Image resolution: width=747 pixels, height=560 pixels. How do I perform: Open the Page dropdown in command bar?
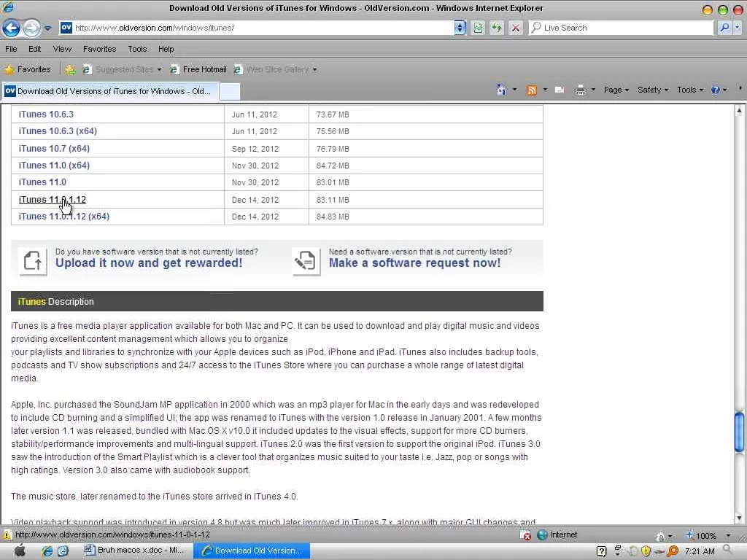coord(616,90)
